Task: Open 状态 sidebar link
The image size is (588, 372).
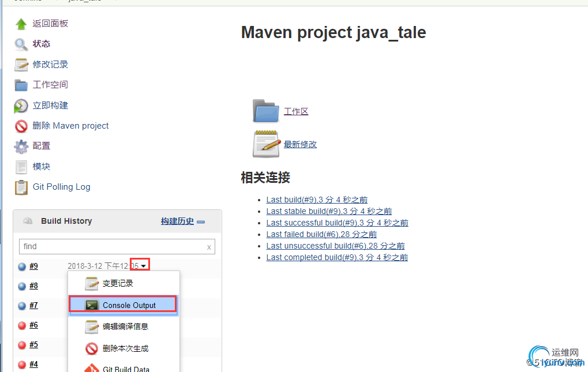Action: point(41,44)
